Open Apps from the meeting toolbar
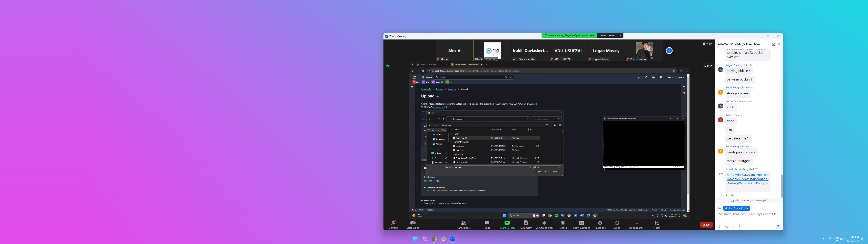 pos(617,224)
